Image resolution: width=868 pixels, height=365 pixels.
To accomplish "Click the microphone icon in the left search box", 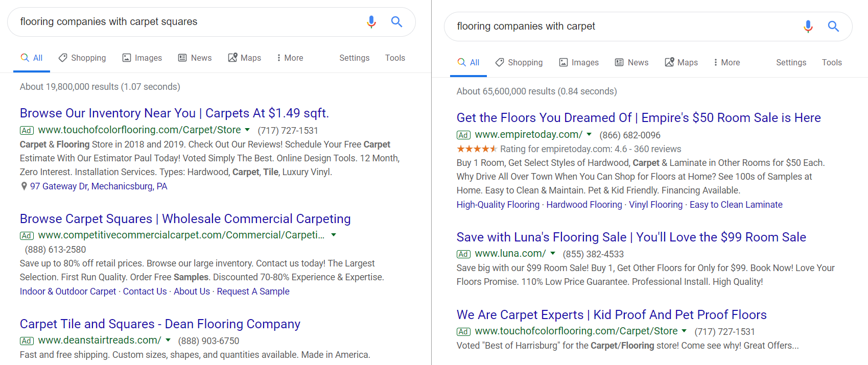I will tap(371, 22).
